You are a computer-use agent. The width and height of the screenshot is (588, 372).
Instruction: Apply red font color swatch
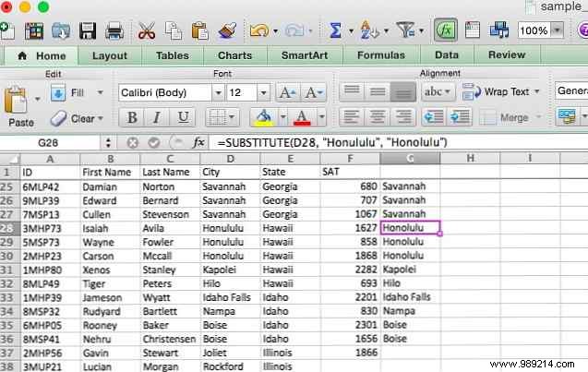pos(302,118)
